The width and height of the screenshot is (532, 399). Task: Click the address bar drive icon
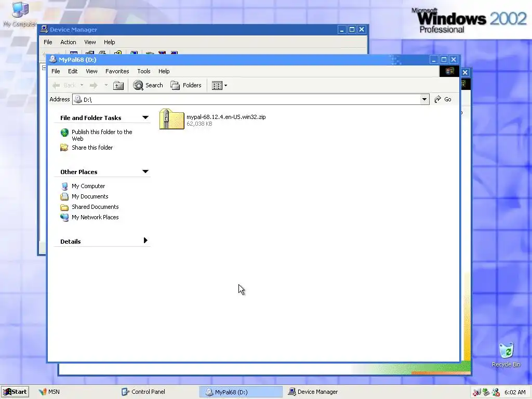tap(78, 99)
